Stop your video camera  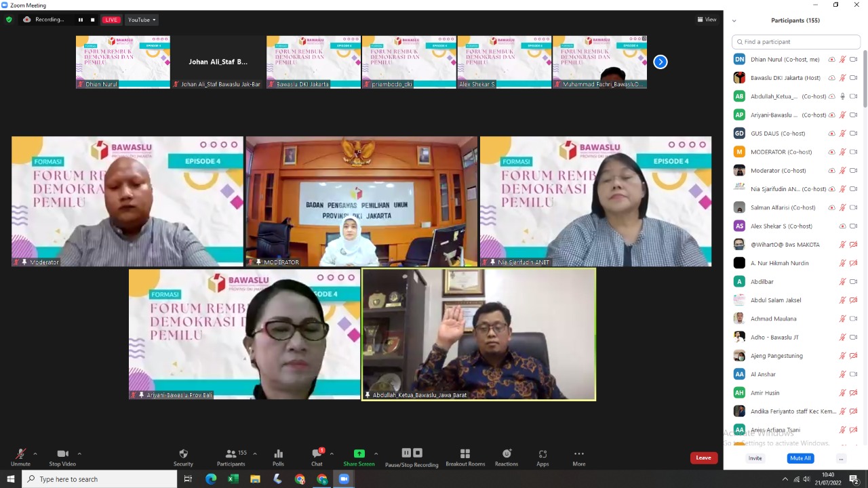pyautogui.click(x=62, y=455)
